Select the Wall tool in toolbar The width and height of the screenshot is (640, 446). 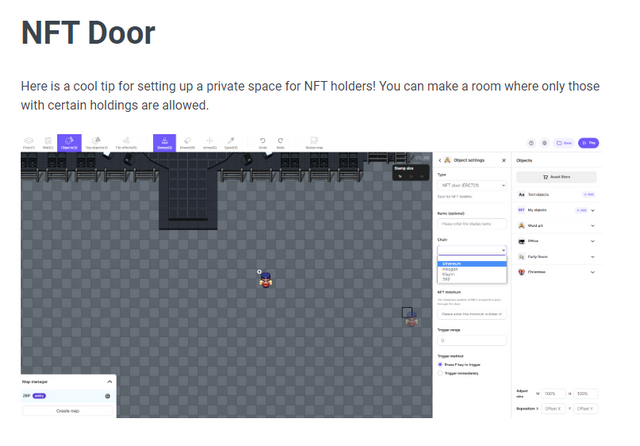point(48,143)
